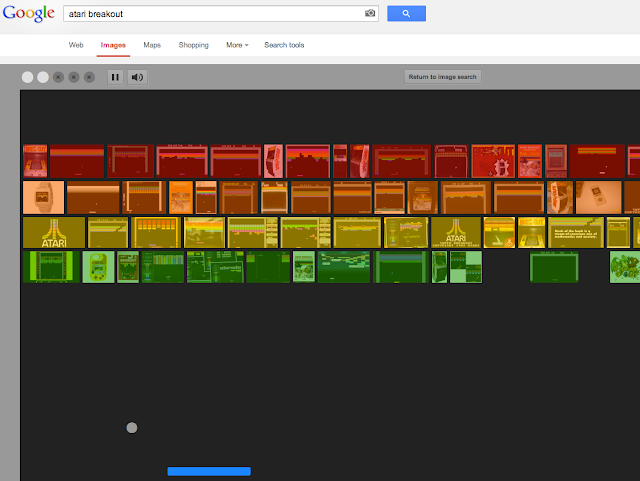Click the first white life ball indicator
Viewport: 640px width, 481px height.
pos(27,77)
